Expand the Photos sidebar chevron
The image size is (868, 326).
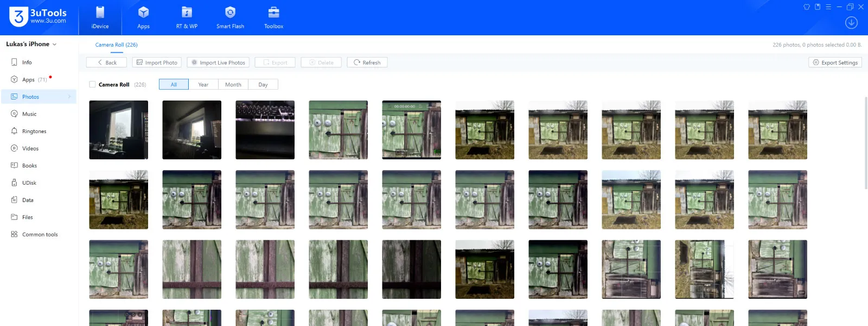(69, 97)
